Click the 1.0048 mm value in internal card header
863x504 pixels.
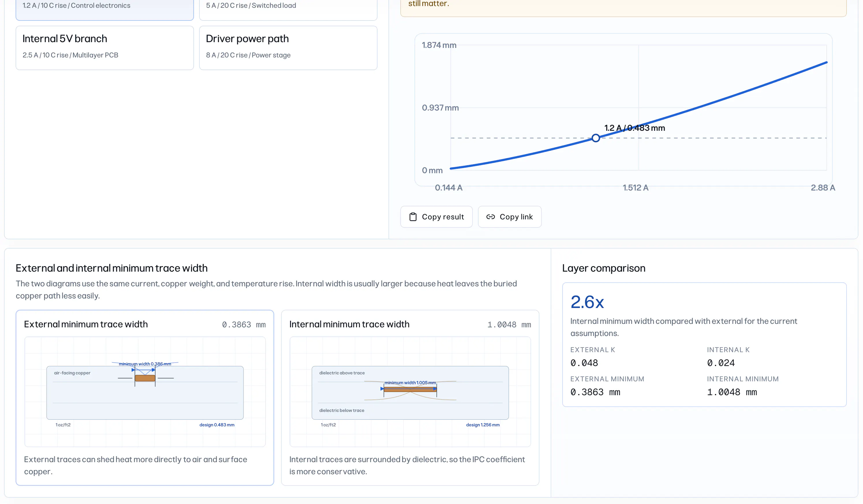509,324
